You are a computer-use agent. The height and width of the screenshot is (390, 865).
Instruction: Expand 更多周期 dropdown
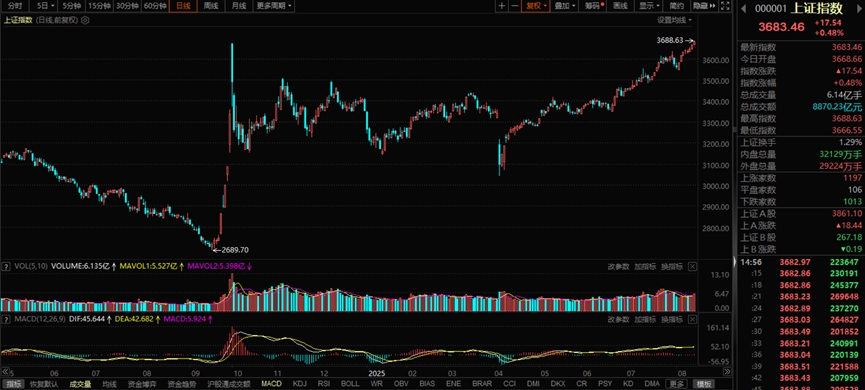pos(275,6)
